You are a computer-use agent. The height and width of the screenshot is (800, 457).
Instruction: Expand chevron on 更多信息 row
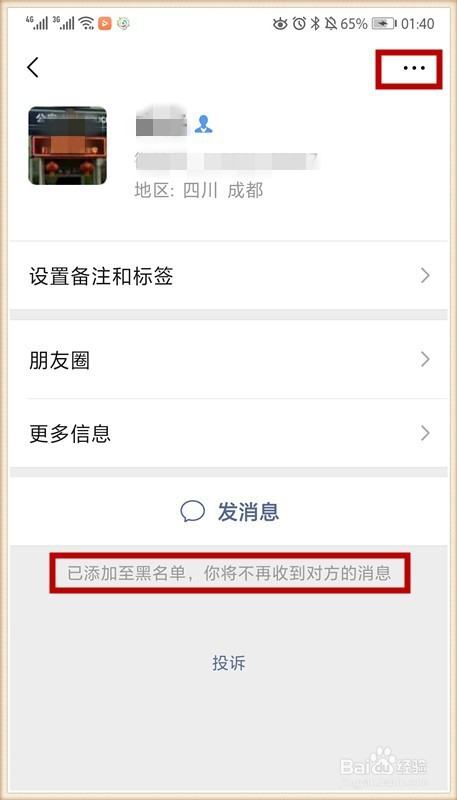pyautogui.click(x=425, y=434)
